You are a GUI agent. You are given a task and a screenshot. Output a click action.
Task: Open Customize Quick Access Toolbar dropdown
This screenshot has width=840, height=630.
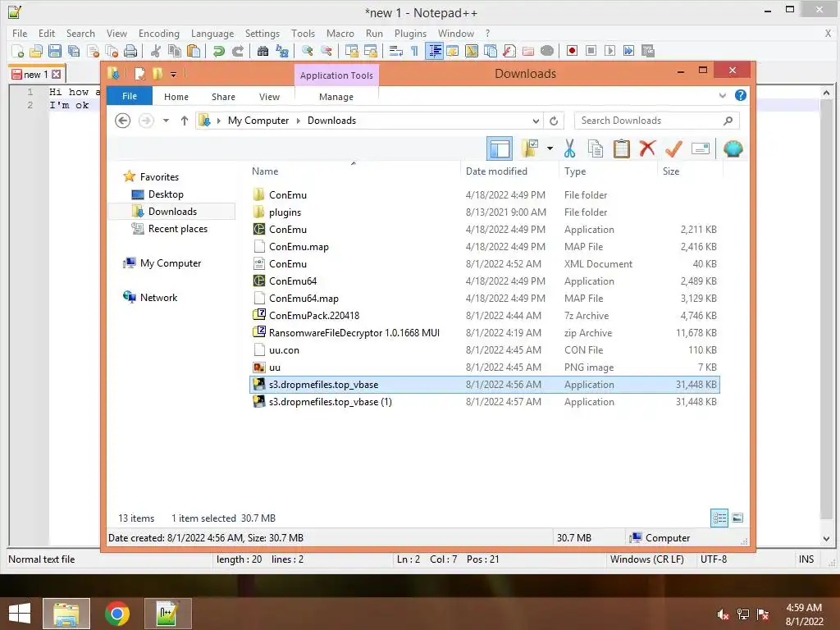[x=174, y=75]
